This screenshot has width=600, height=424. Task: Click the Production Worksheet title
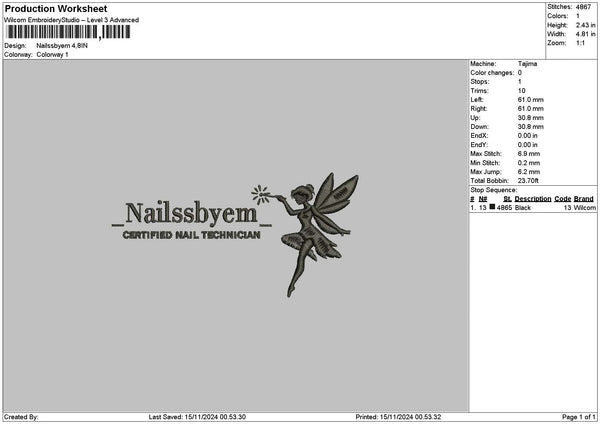(x=56, y=8)
